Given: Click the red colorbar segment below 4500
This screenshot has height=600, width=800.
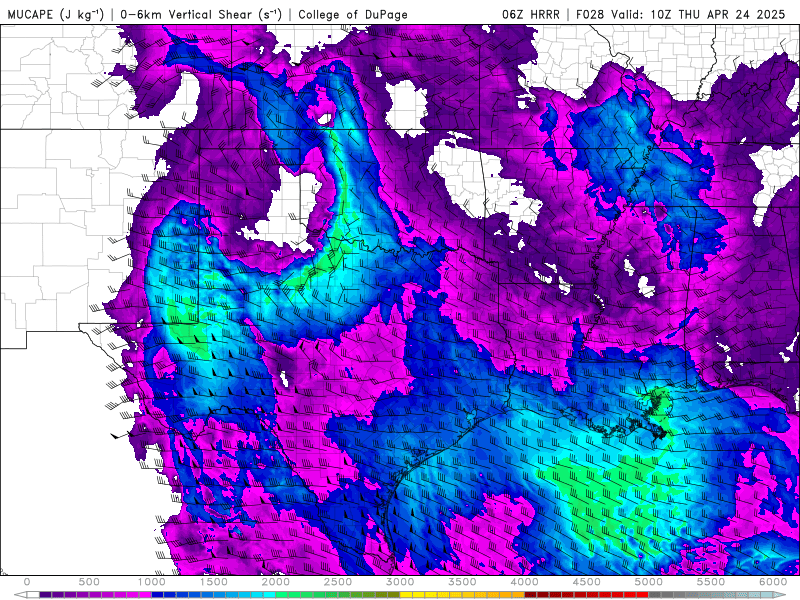Looking at the screenshot, I should pyautogui.click(x=593, y=595).
